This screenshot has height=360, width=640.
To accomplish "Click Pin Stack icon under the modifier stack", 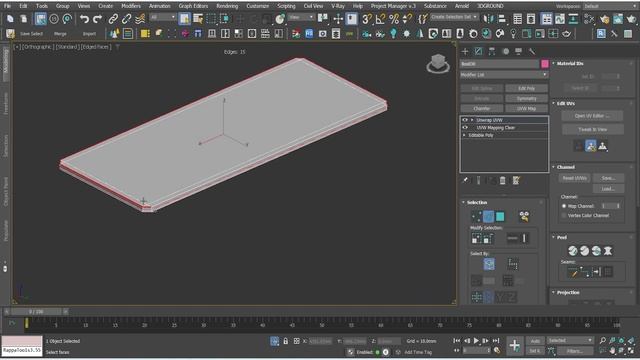I will coord(465,180).
